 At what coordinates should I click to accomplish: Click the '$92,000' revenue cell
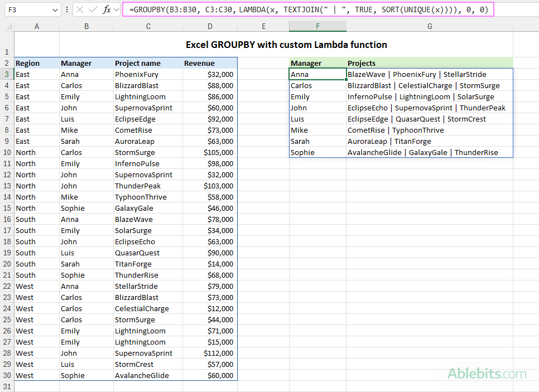(210, 119)
